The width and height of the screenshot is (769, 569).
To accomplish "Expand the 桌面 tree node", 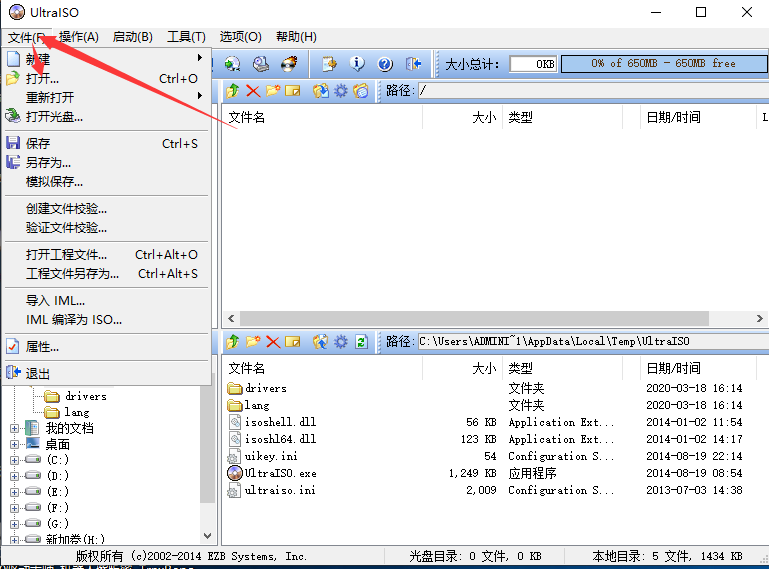I will click(x=14, y=444).
